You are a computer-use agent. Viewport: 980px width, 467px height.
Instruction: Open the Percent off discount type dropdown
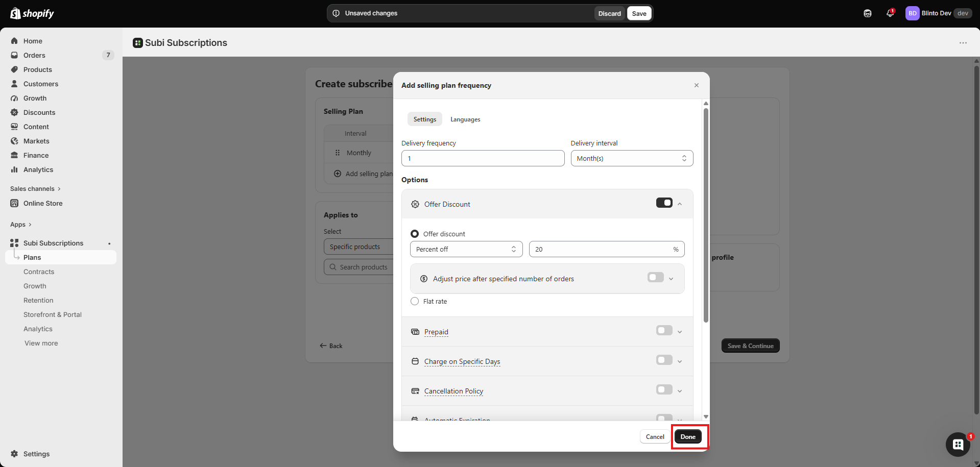[x=466, y=249]
